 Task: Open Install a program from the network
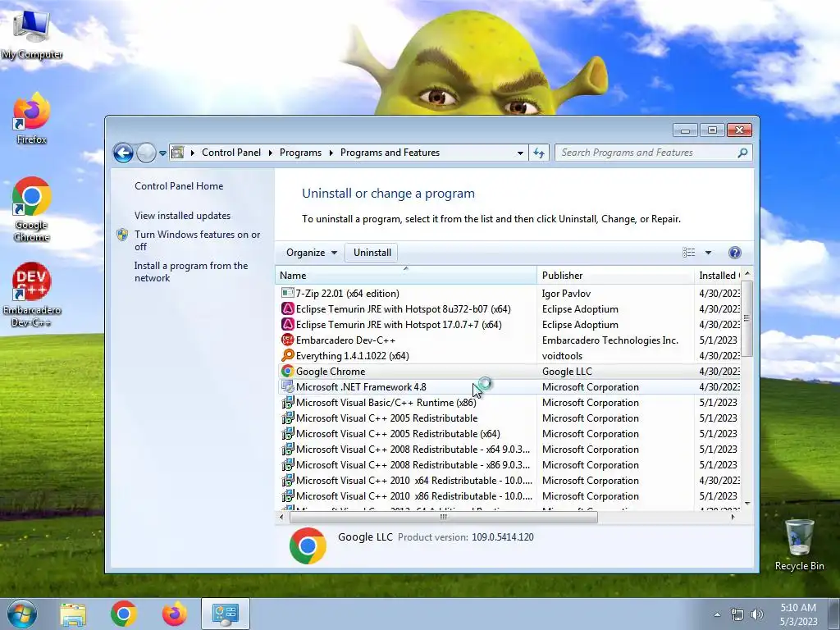click(x=190, y=272)
